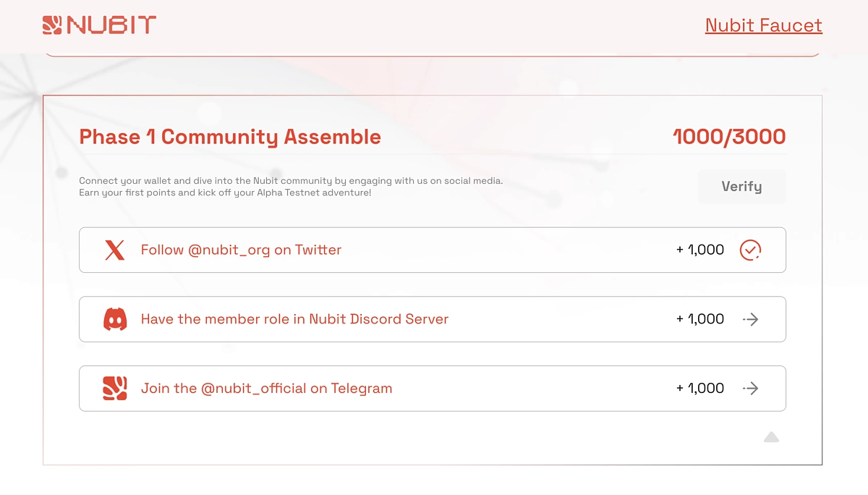Click the +1,000 reward on the Discord row
The image size is (868, 495).
(700, 319)
